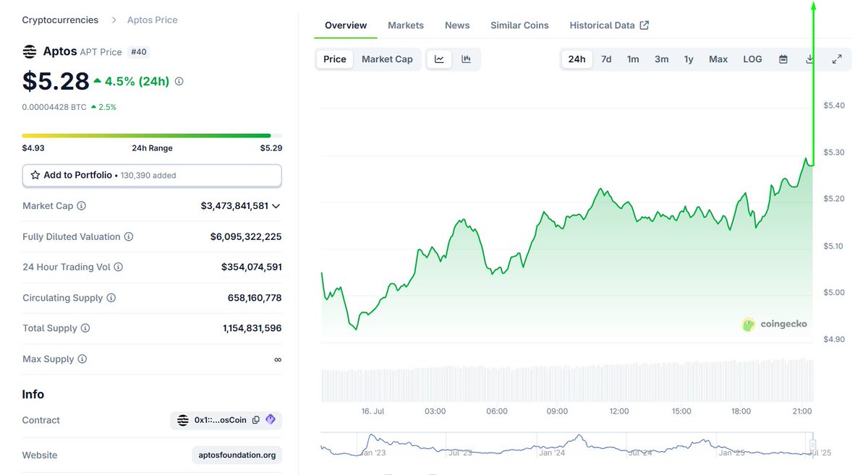This screenshot has height=475, width=868.
Task: Open the Similar Coins tab
Action: click(x=519, y=25)
